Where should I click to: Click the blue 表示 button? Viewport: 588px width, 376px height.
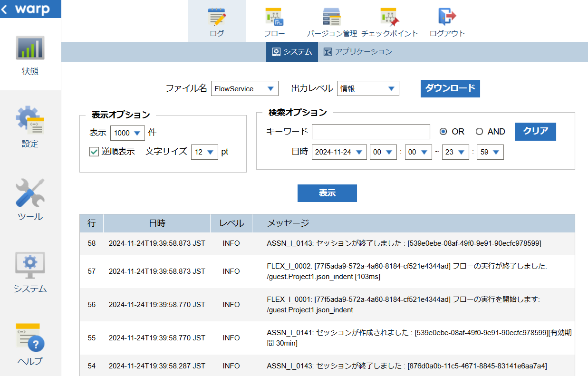click(327, 193)
